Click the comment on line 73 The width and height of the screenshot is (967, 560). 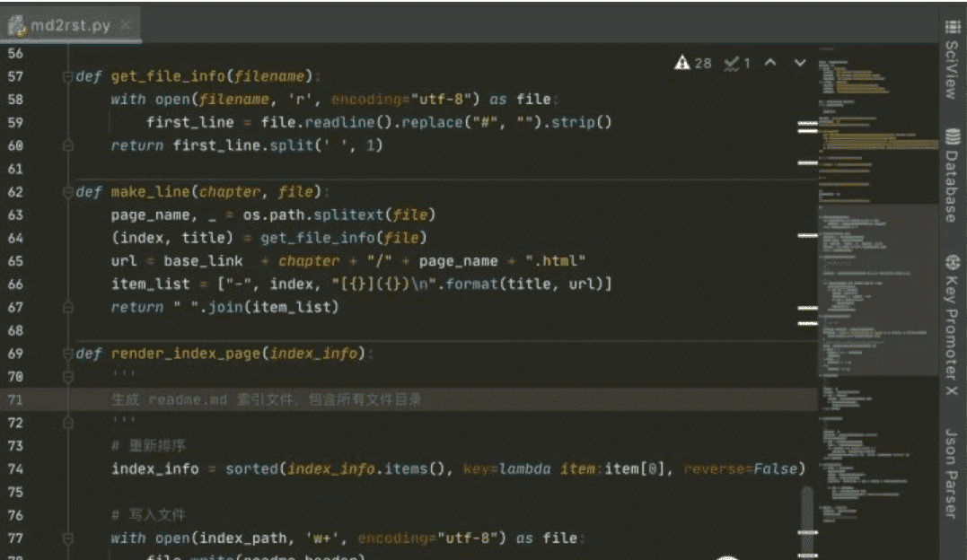(149, 446)
